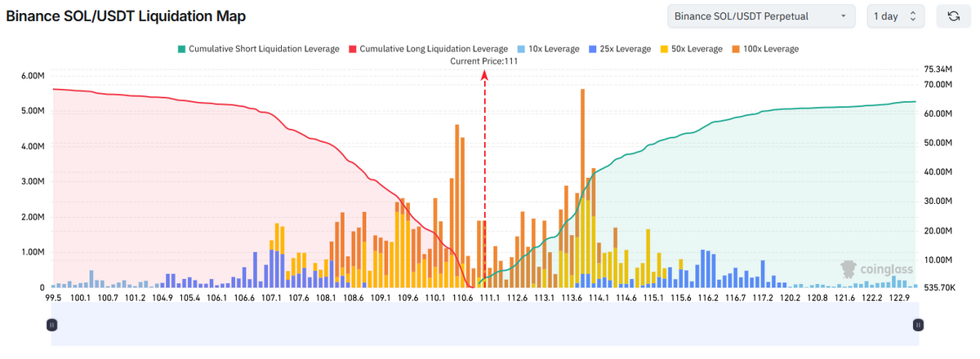
Task: Toggle Cumulative Short Liquidation Leverage legend
Action: pos(257,49)
